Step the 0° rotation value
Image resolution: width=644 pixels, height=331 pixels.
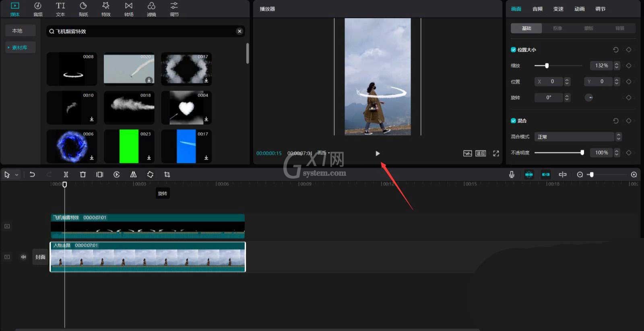[x=567, y=98]
